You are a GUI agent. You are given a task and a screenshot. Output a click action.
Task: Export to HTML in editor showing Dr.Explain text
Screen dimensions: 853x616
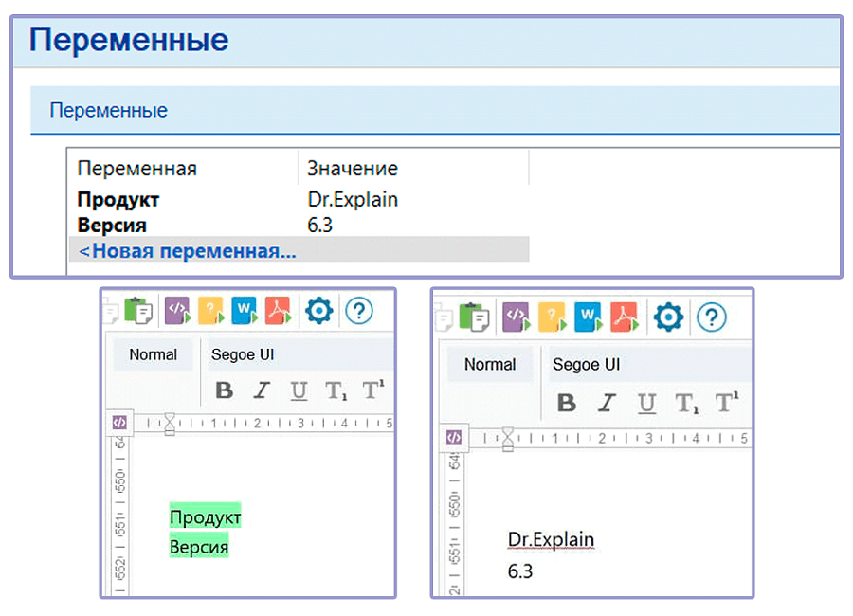pos(516,317)
